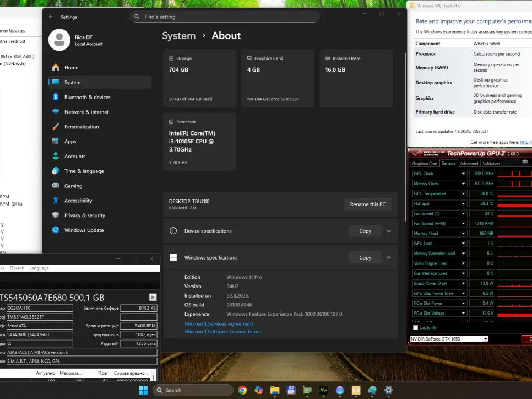Open File Explorer from taskbar
532x399 pixels.
tap(275, 390)
